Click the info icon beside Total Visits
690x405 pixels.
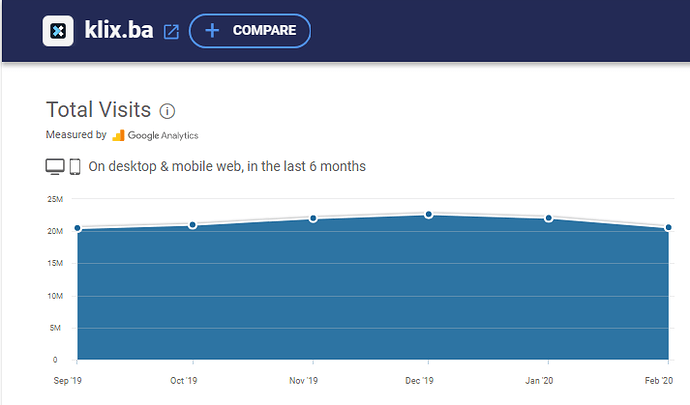click(167, 111)
